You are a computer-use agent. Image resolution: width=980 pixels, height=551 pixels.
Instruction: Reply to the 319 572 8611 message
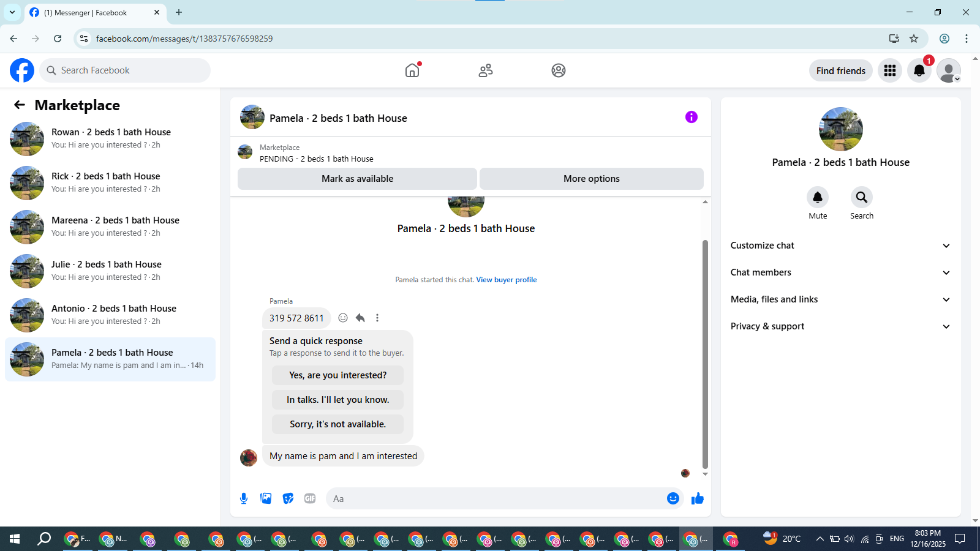pyautogui.click(x=360, y=318)
